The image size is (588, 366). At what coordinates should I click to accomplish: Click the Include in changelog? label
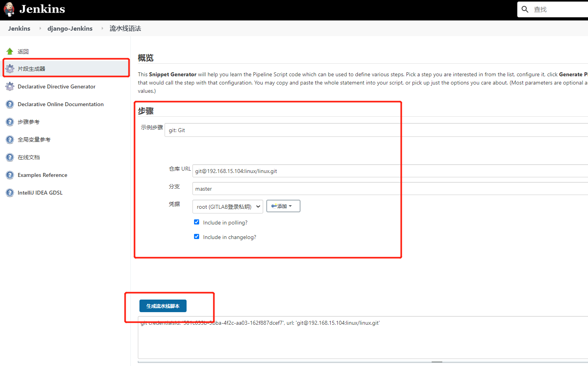coord(229,237)
